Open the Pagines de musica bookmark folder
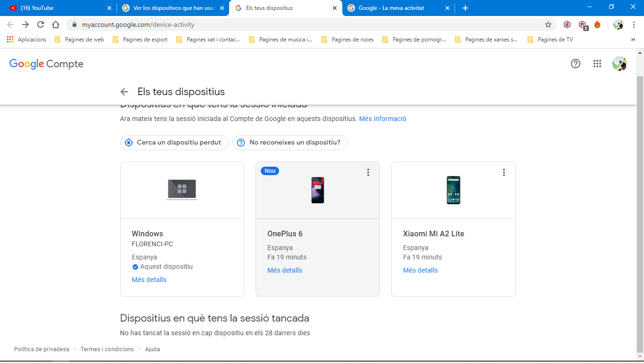Screen dimensions: 644x363 coord(281,40)
